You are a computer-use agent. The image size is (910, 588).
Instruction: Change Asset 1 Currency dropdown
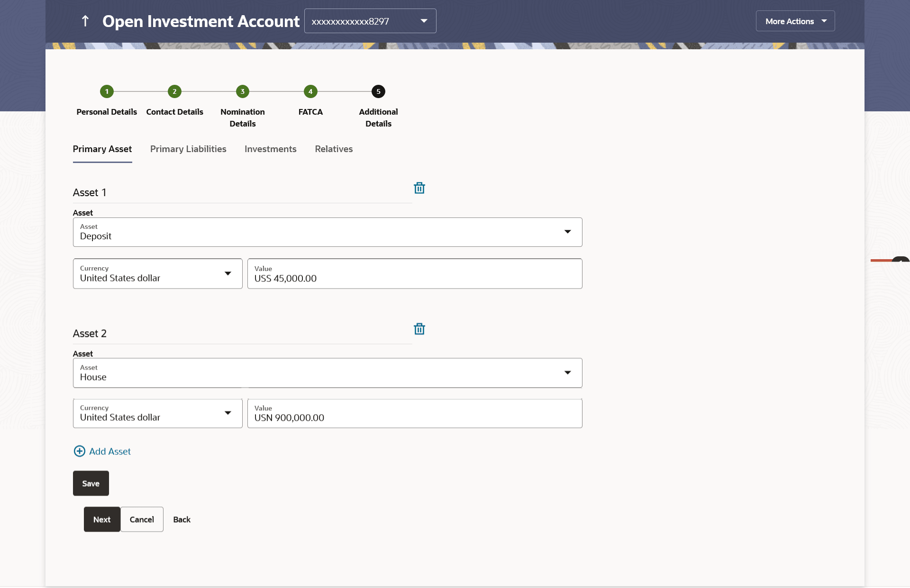pos(157,274)
